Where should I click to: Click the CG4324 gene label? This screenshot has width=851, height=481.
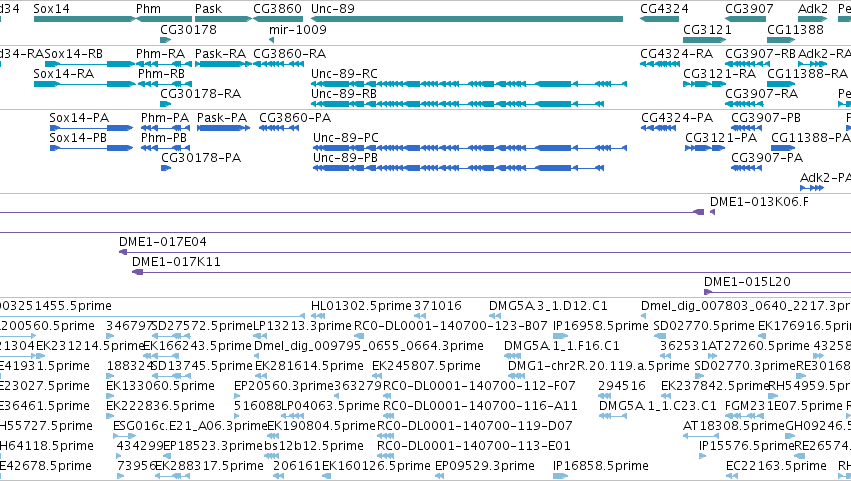tap(664, 9)
